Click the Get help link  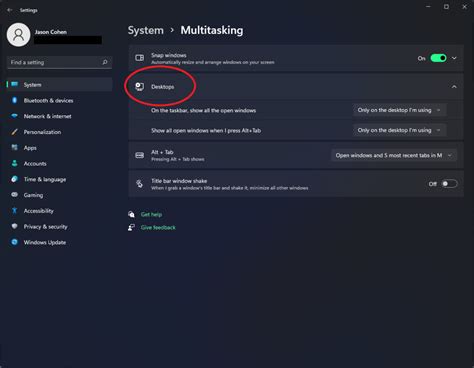point(151,214)
